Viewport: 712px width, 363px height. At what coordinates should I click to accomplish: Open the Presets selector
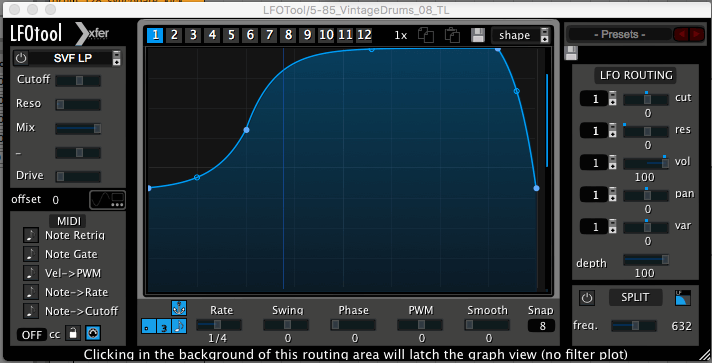pyautogui.click(x=620, y=35)
